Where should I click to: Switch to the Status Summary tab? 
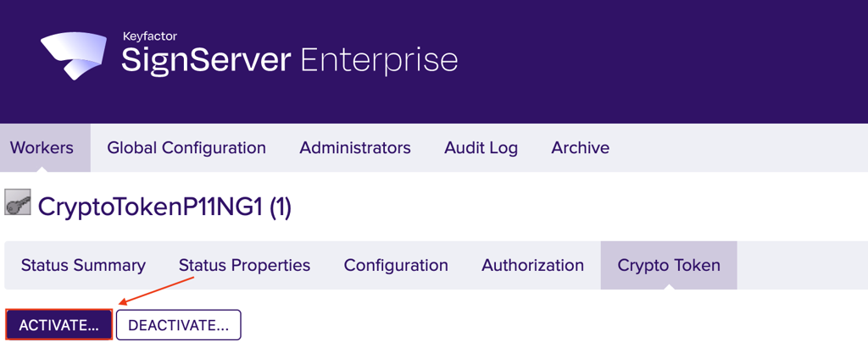[83, 265]
